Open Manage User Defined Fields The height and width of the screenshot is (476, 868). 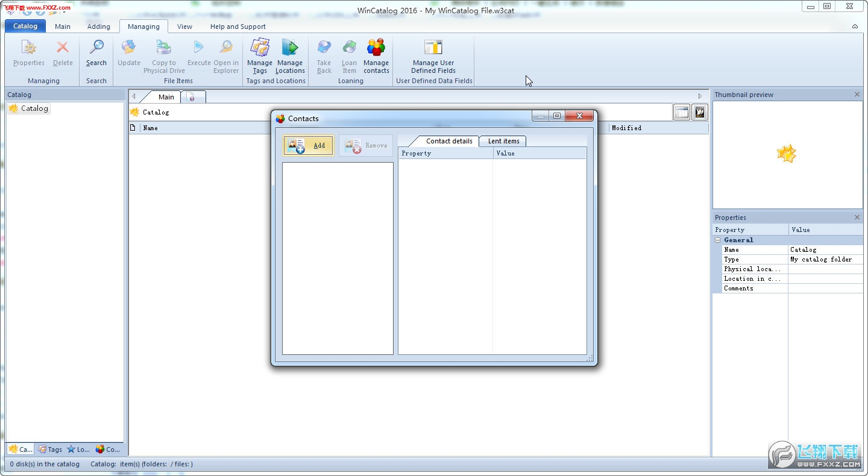tap(433, 57)
